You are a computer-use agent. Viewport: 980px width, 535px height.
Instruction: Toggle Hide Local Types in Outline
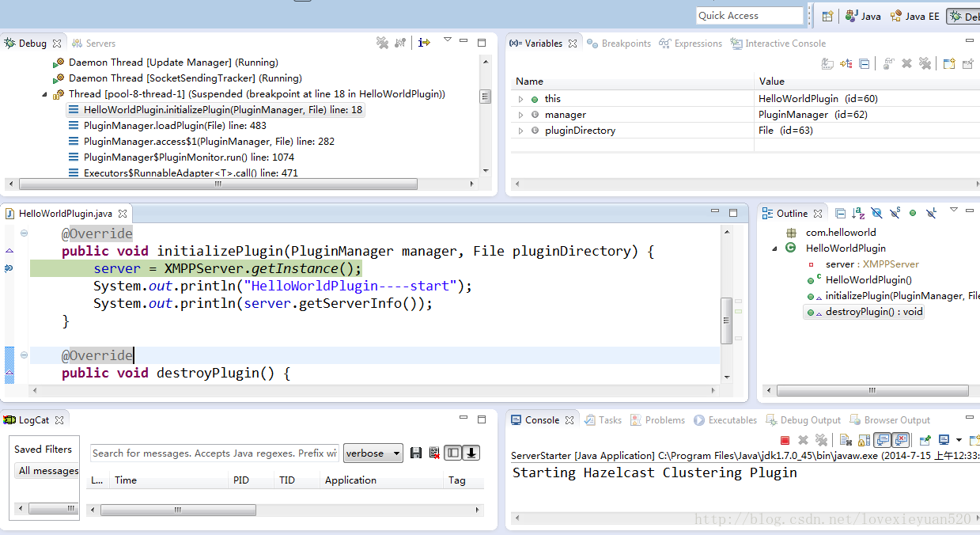932,213
